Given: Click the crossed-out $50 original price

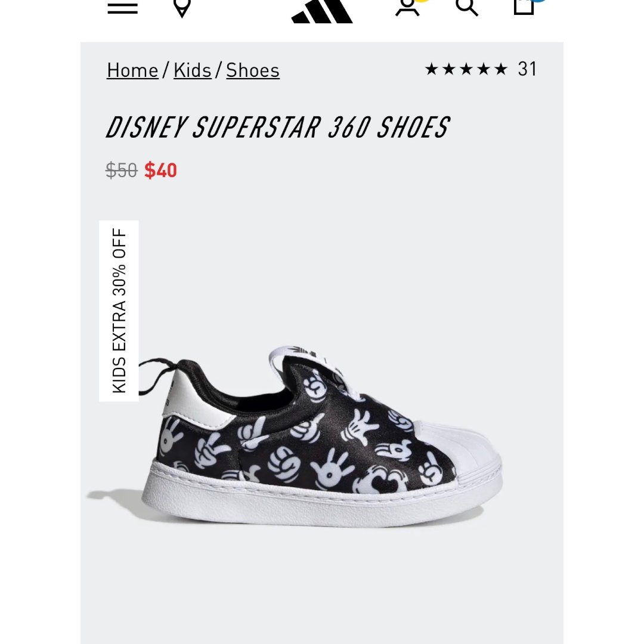Looking at the screenshot, I should pos(121,170).
